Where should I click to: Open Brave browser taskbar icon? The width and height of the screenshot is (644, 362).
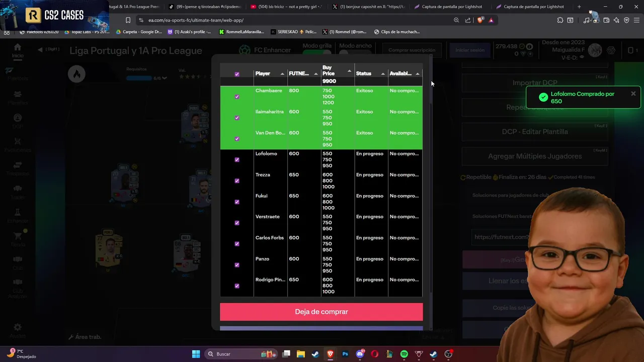coord(330,354)
